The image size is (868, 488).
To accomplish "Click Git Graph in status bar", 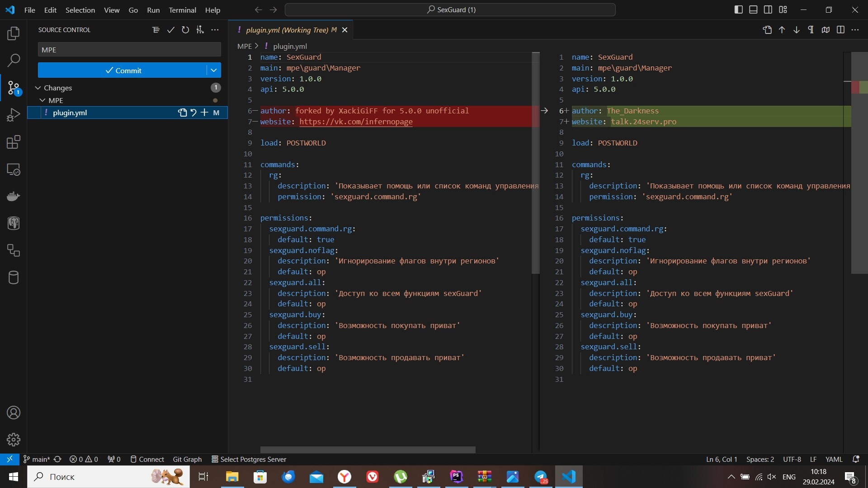I will tap(187, 459).
